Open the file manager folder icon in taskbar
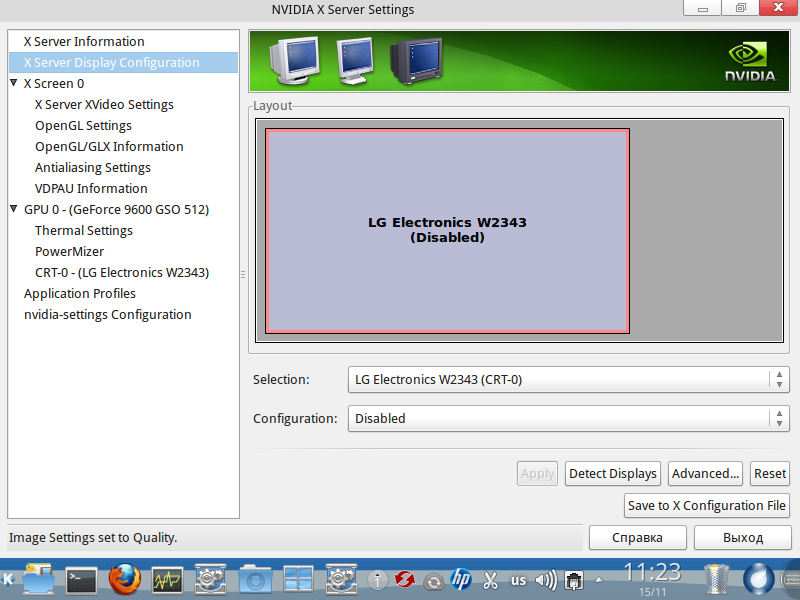 38,580
